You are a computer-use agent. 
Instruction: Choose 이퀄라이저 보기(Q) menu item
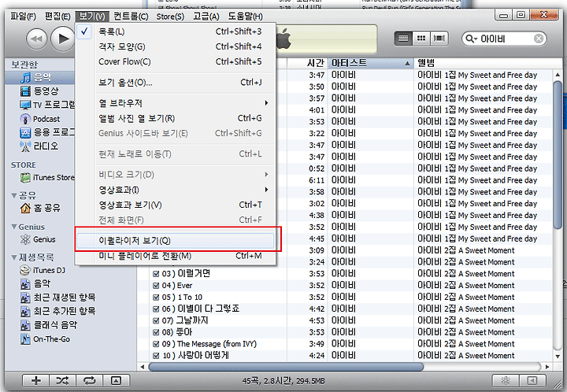(176, 241)
